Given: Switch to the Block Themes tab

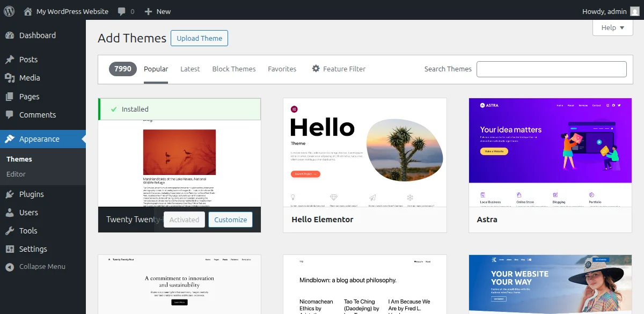Looking at the screenshot, I should tap(234, 69).
